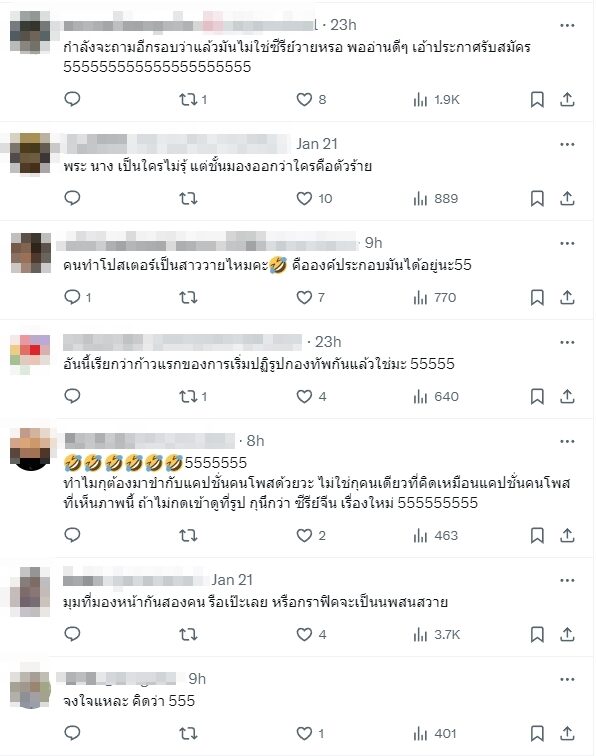Open the 8h timestamp link
This screenshot has height=756, width=596.
(255, 441)
